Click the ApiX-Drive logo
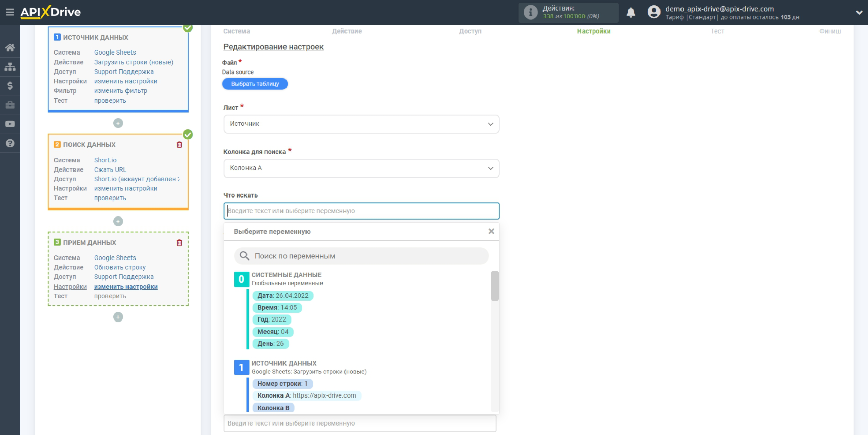This screenshot has width=868, height=435. 51,12
